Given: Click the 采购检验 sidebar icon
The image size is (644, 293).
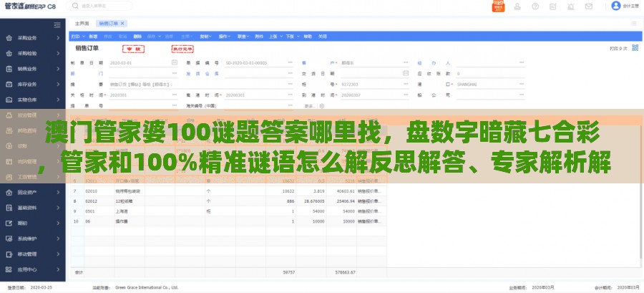Looking at the screenshot, I should click(x=9, y=54).
